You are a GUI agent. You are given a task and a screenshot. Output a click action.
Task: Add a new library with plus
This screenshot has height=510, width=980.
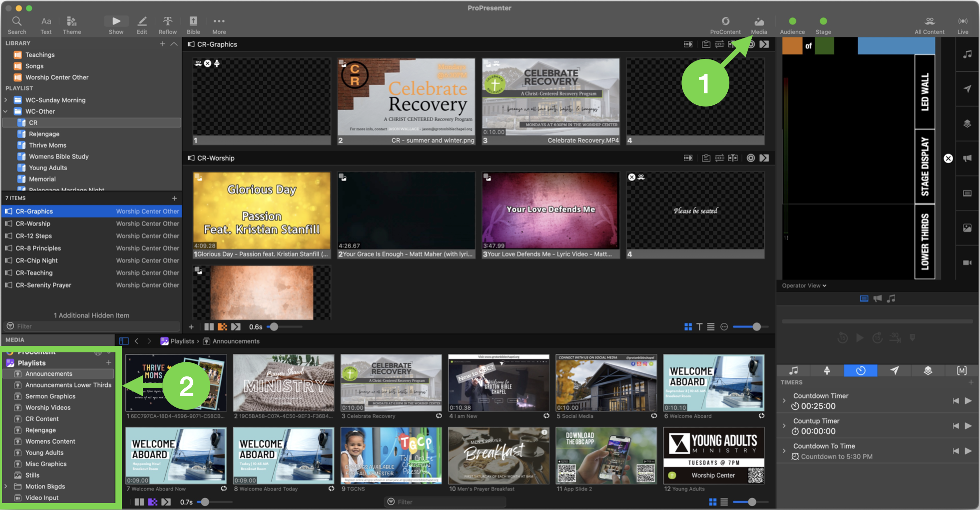pos(162,44)
